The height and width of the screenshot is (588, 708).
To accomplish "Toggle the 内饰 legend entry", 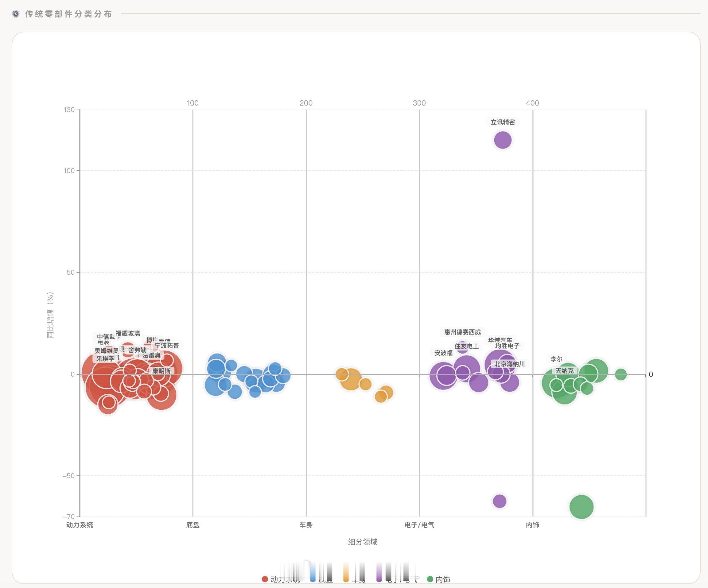I will [439, 579].
